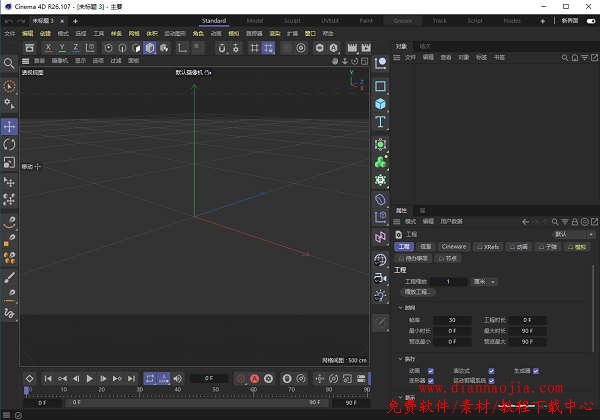Select the Text spline tool
Viewport: 600px width, 420px height.
(x=380, y=122)
